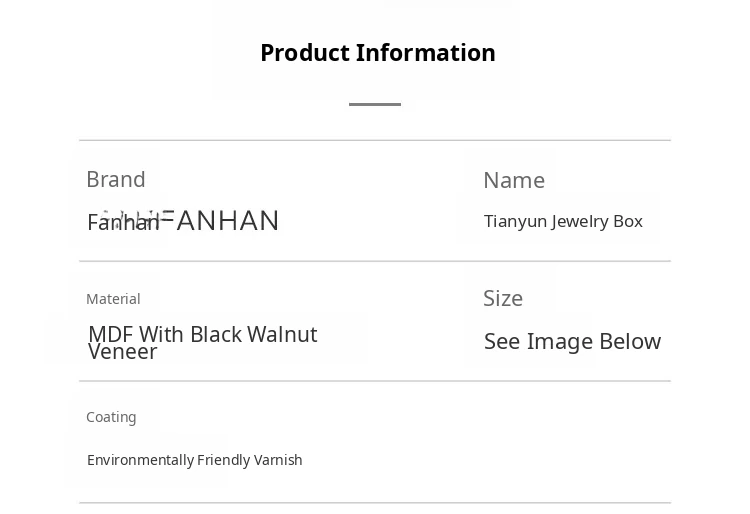Select the Material field label

(x=113, y=299)
